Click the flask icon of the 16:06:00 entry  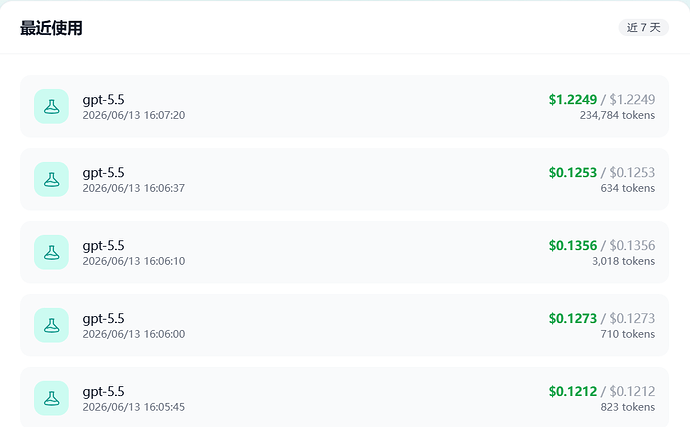[x=51, y=325]
